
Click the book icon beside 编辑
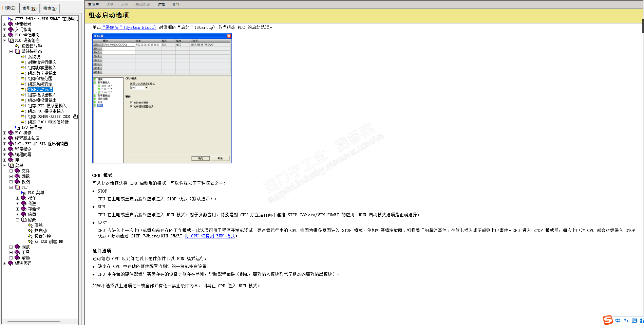pos(17,176)
